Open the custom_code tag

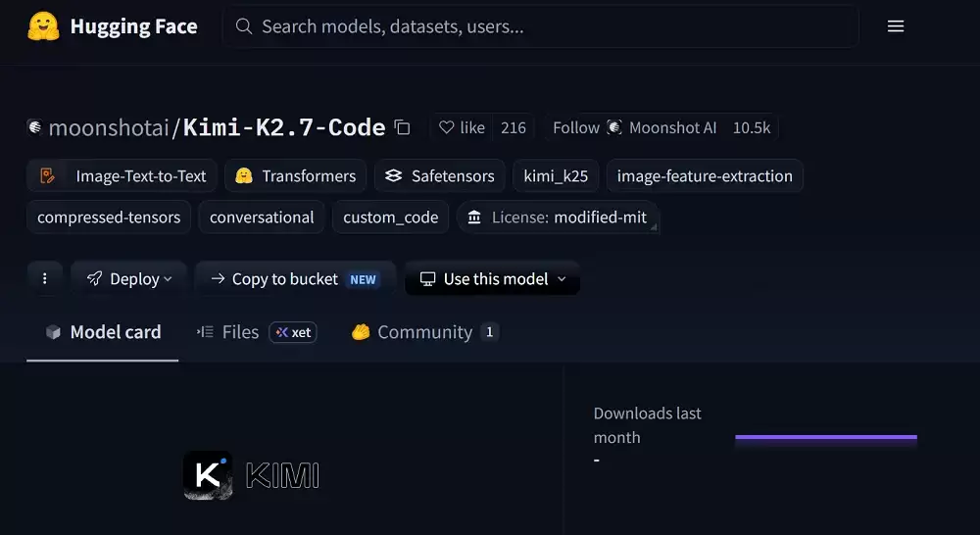[391, 217]
